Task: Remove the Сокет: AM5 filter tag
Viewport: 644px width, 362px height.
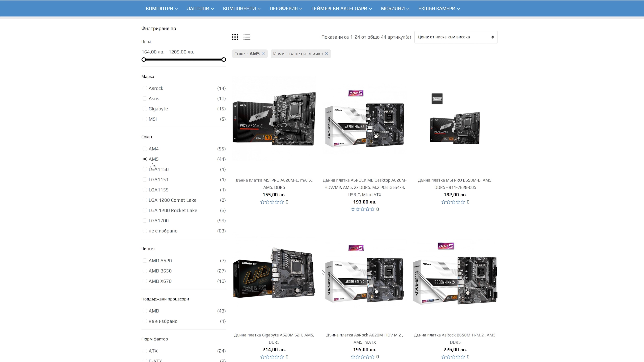Action: coord(263,53)
